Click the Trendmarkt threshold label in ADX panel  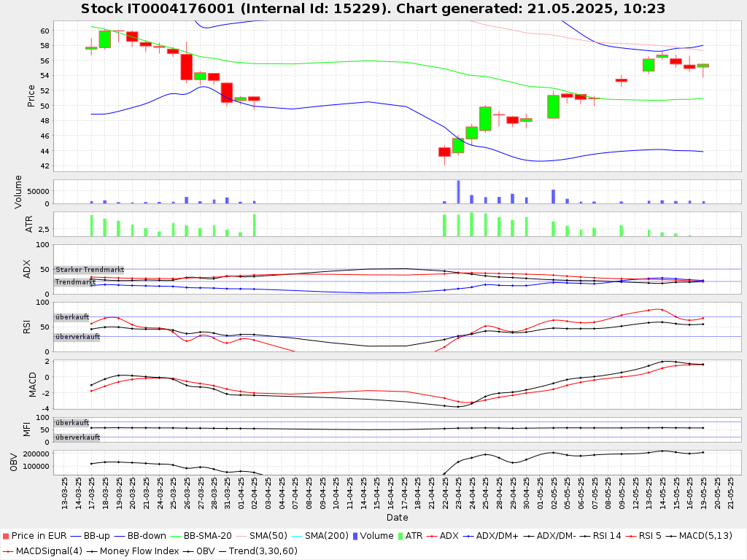[75, 282]
